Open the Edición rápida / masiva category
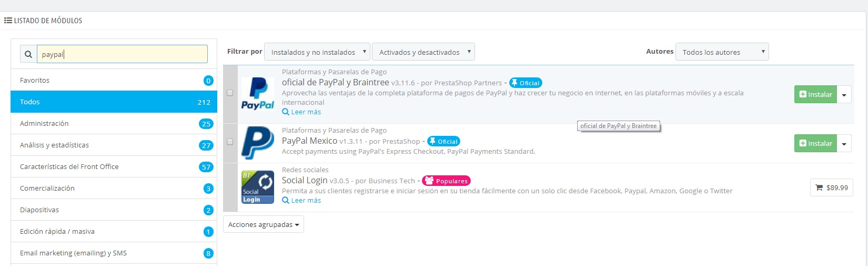Screen dimensions: 868x277 point(114,231)
